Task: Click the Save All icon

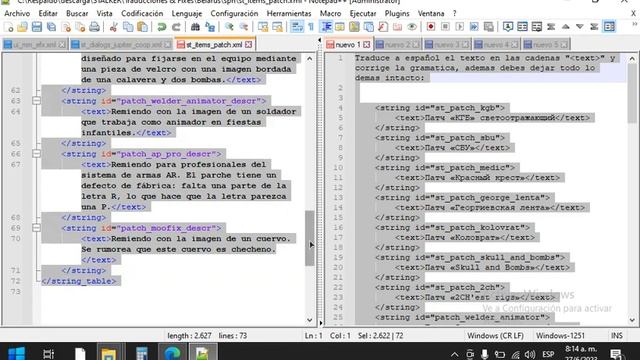Action: point(51,27)
